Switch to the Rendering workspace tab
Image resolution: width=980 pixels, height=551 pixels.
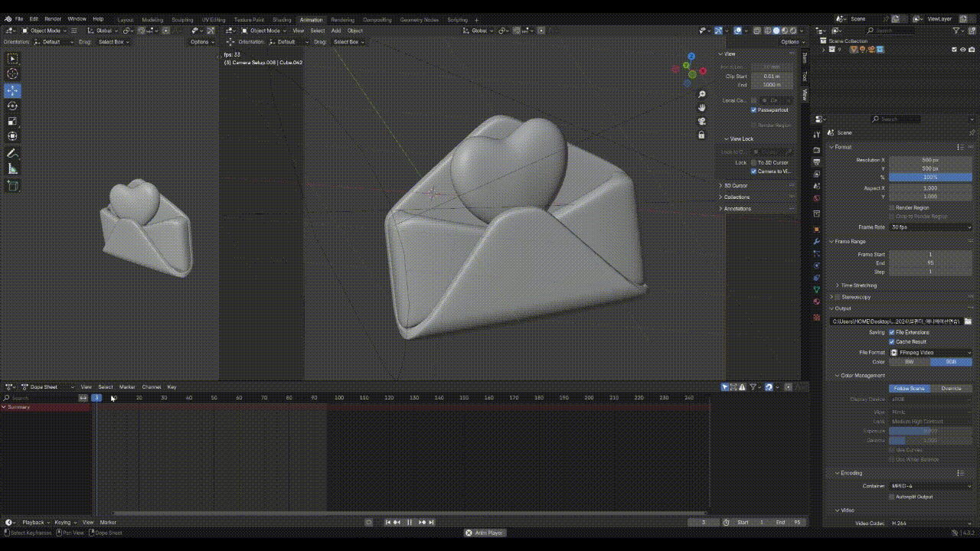point(342,20)
